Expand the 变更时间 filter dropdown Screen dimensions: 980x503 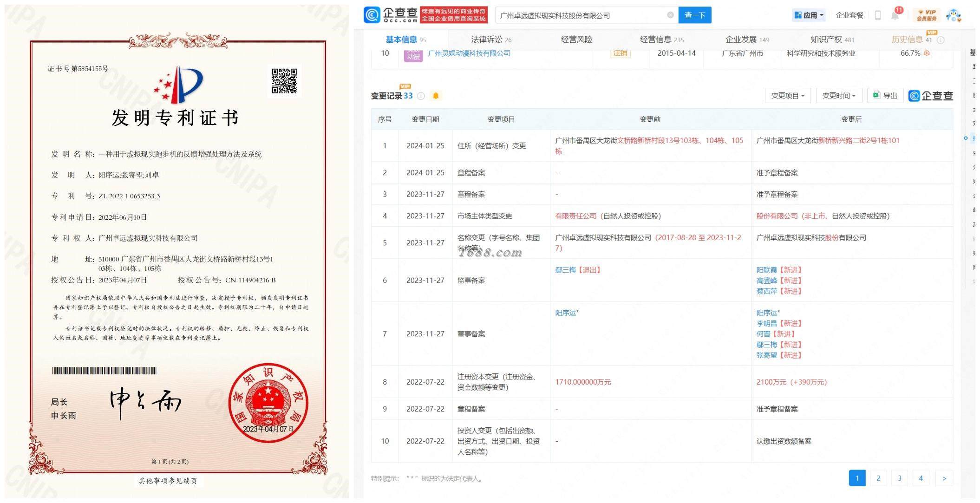coord(838,96)
